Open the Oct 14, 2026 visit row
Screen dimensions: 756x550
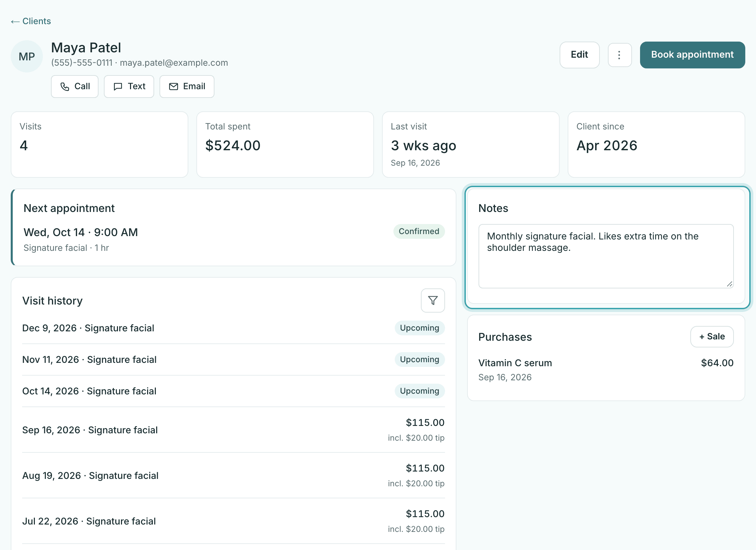233,391
